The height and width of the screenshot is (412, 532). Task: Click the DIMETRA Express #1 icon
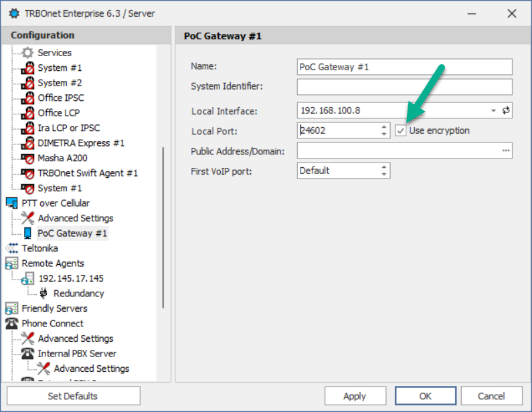[x=27, y=142]
